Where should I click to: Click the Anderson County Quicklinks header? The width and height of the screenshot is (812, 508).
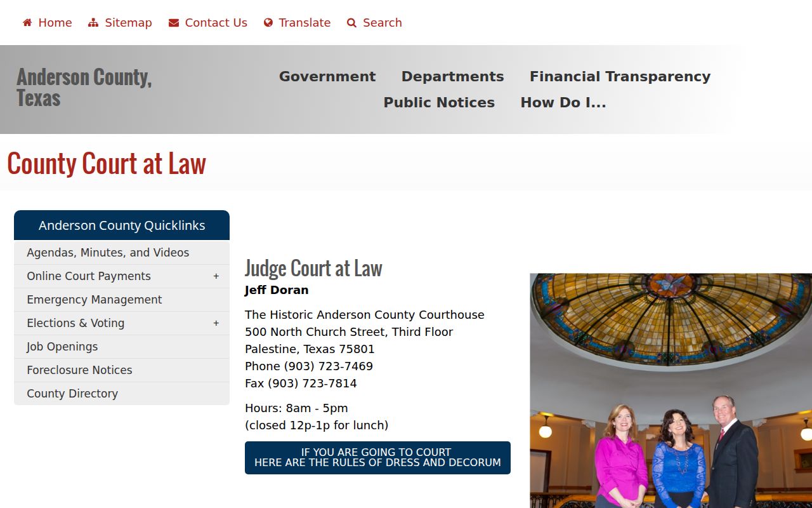pos(122,225)
